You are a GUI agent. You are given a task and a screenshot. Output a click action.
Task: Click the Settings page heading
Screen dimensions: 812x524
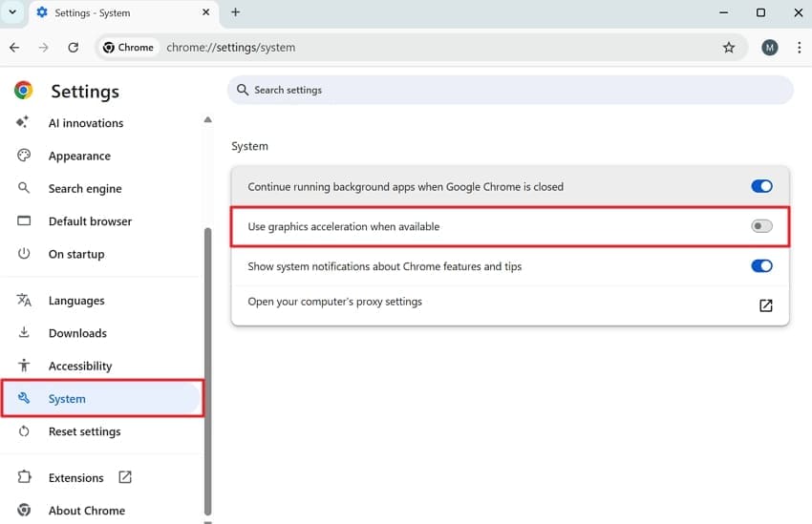85,92
